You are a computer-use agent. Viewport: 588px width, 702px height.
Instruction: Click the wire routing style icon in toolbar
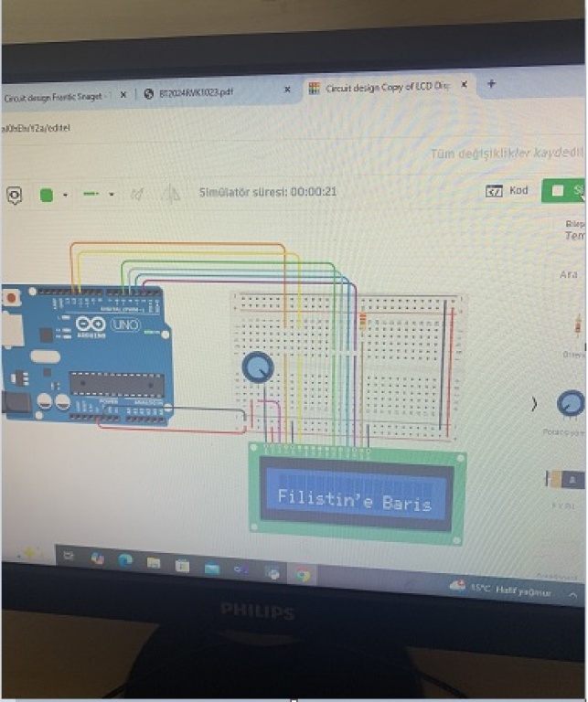point(137,194)
